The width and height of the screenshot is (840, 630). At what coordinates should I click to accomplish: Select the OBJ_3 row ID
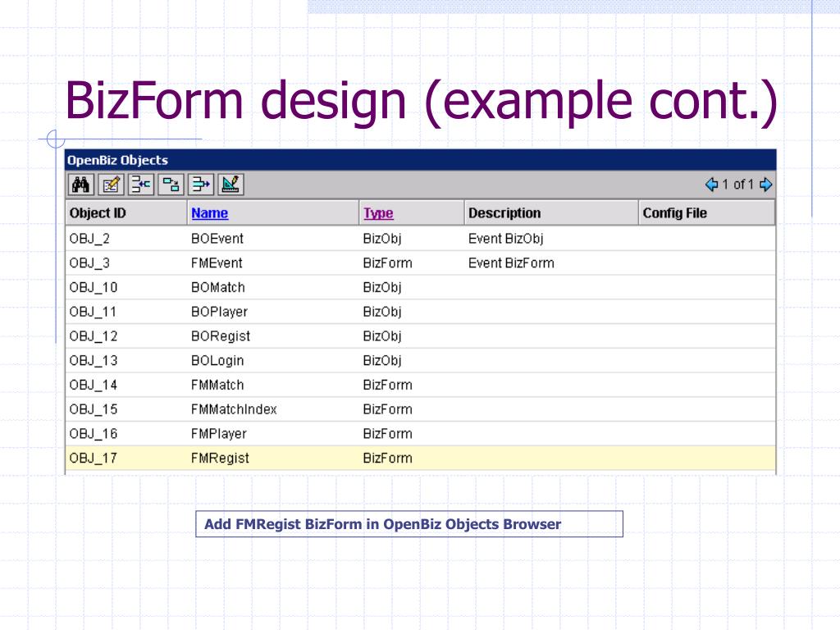(x=89, y=263)
